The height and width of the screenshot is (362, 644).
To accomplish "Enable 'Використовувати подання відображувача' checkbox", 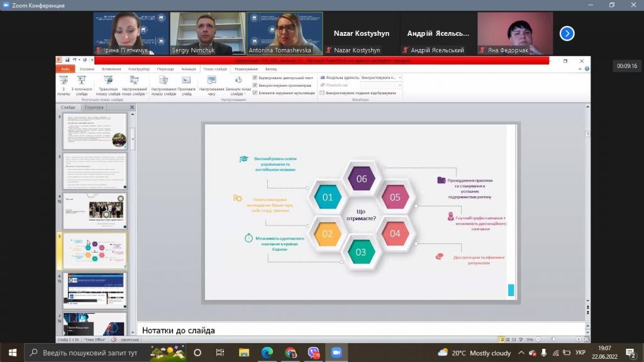I will 322,93.
